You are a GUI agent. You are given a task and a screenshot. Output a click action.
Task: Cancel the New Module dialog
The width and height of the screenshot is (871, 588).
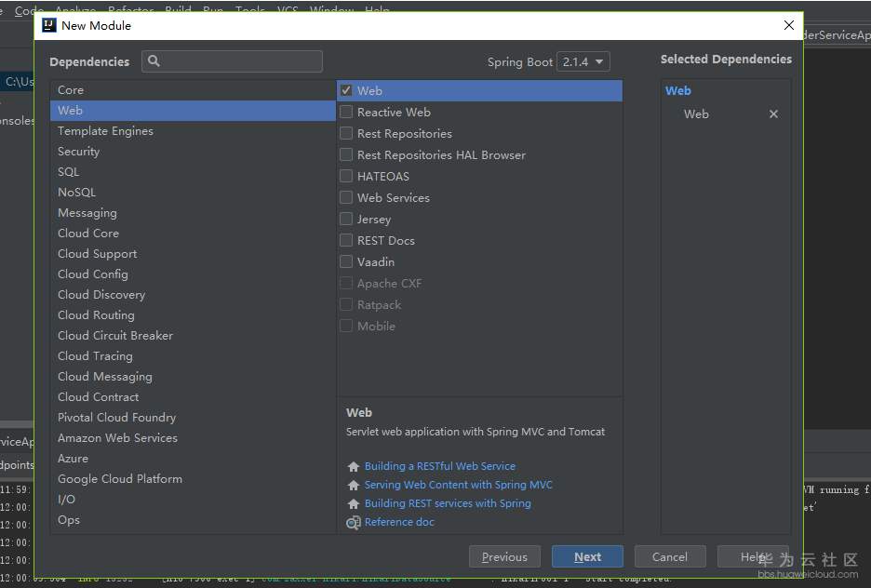click(x=670, y=557)
